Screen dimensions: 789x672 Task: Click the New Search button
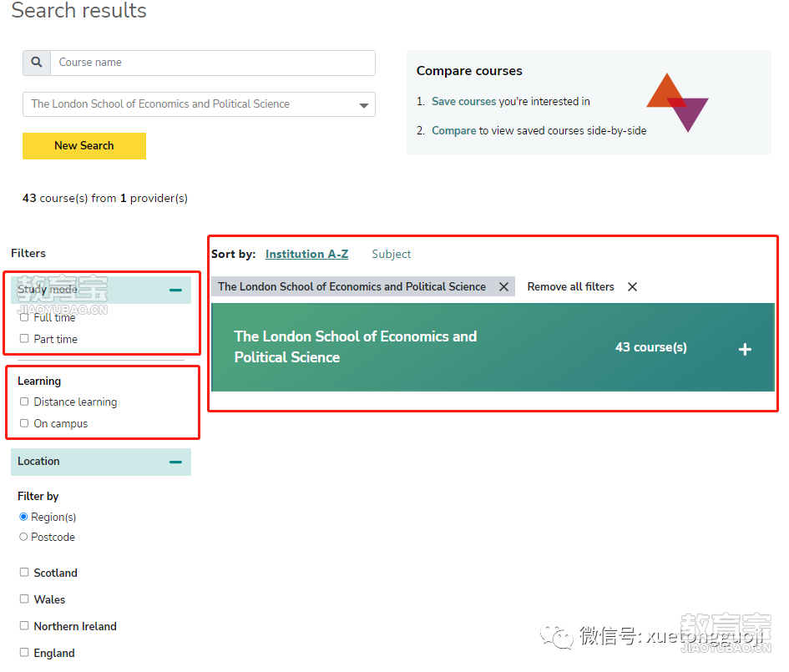tap(84, 146)
